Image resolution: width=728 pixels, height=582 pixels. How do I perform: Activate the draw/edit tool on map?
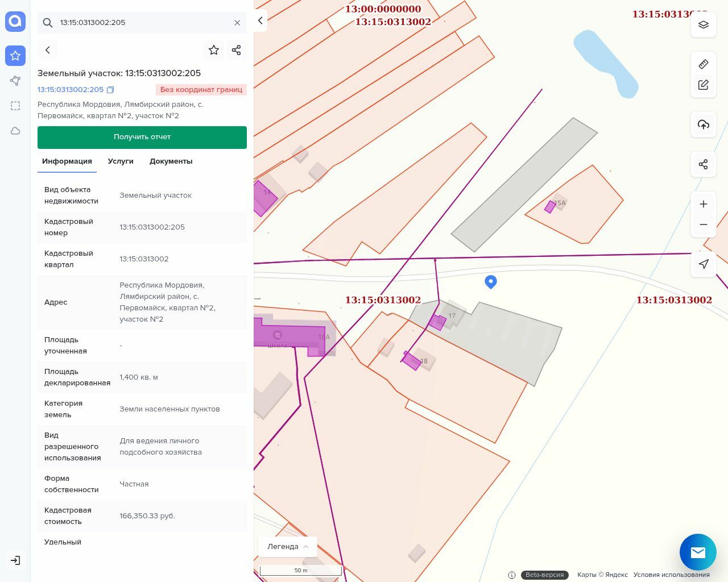point(703,85)
